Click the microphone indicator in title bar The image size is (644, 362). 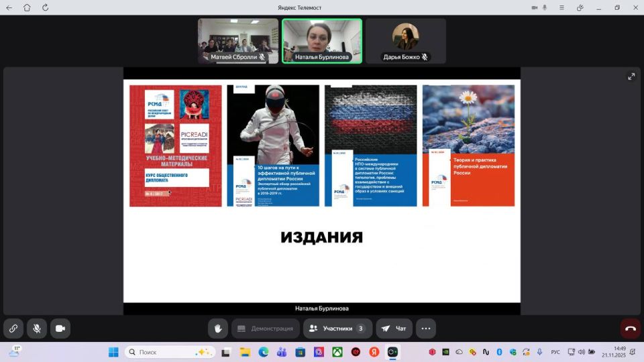coord(545,7)
